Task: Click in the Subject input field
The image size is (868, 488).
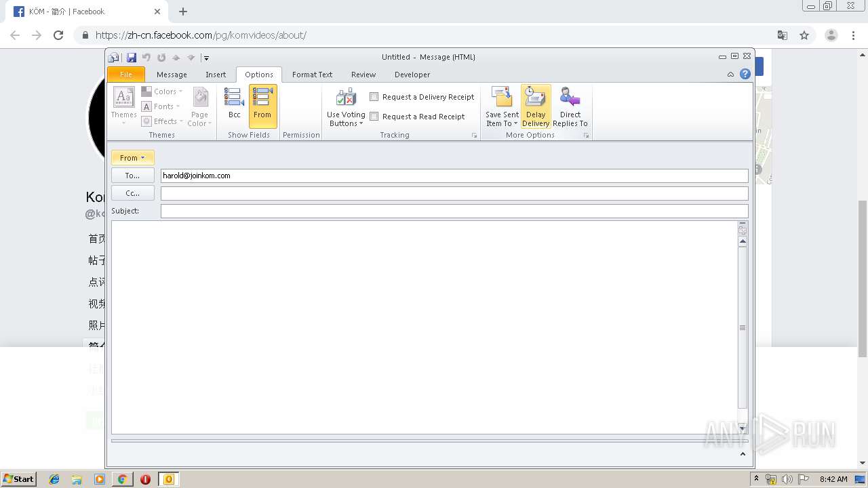Action: pos(454,211)
